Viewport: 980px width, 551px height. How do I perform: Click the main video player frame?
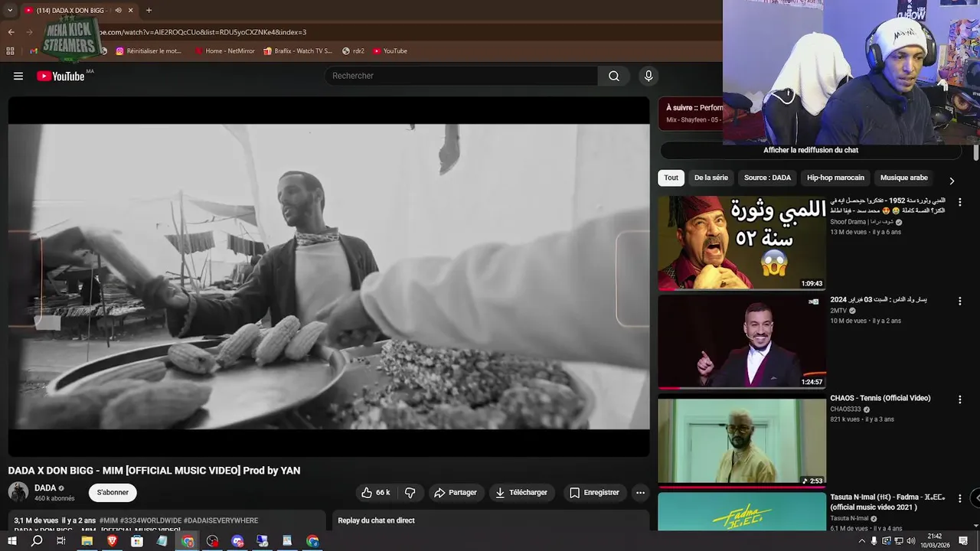(x=328, y=276)
